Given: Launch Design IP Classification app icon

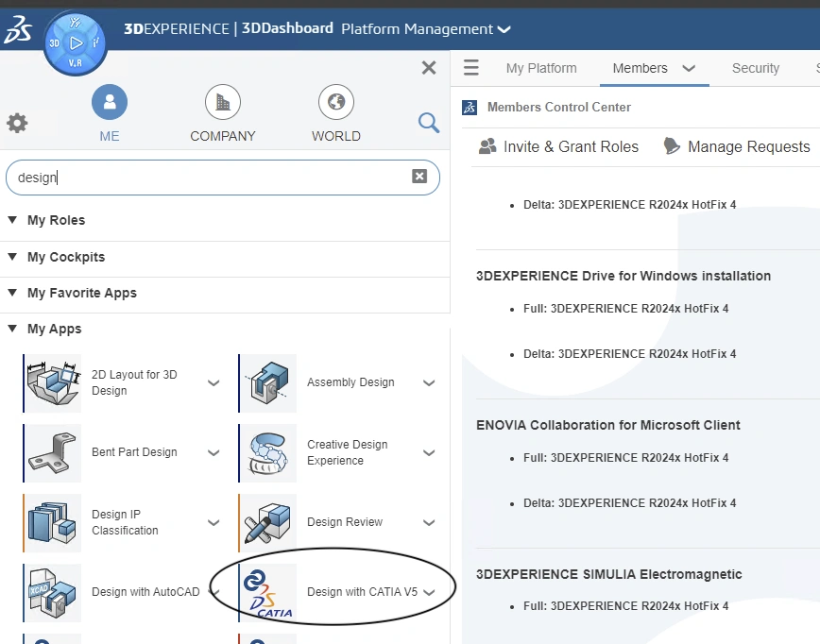Looking at the screenshot, I should (x=53, y=523).
